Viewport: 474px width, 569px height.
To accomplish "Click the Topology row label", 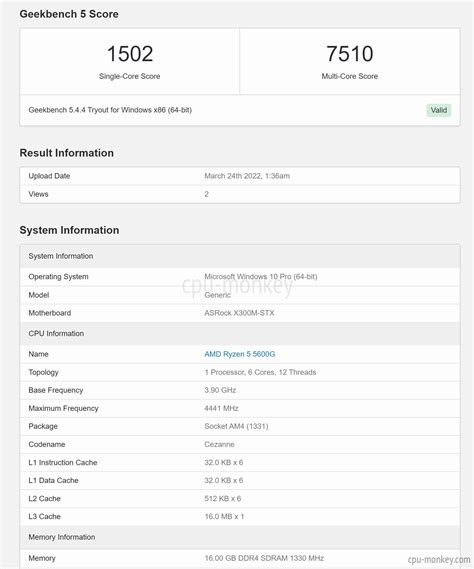I will tap(43, 372).
